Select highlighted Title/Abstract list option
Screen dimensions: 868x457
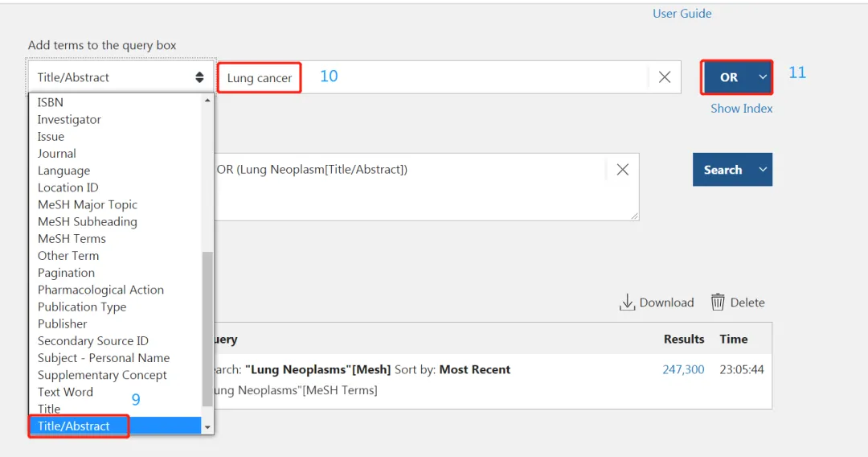[x=116, y=426]
